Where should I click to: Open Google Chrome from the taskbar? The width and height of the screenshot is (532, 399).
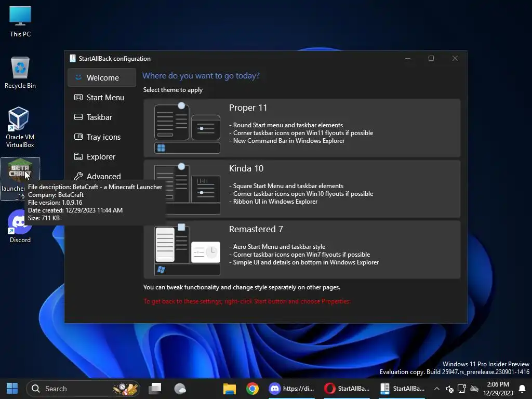tap(252, 389)
